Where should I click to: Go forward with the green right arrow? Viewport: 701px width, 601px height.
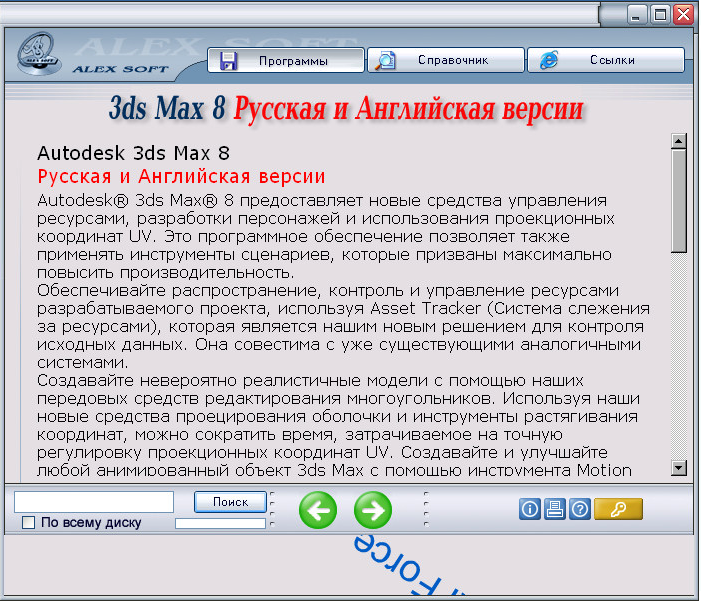[x=373, y=511]
